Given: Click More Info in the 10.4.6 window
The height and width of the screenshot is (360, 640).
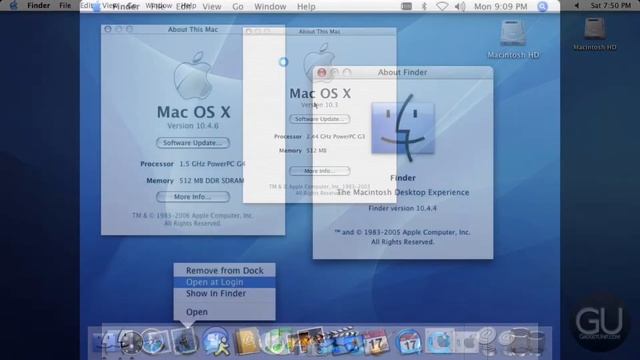Looking at the screenshot, I should pos(193,197).
